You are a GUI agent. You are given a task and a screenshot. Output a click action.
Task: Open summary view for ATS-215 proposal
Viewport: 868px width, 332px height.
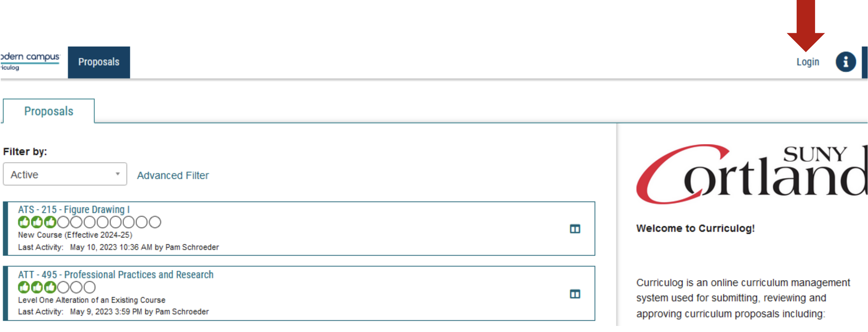pyautogui.click(x=575, y=229)
